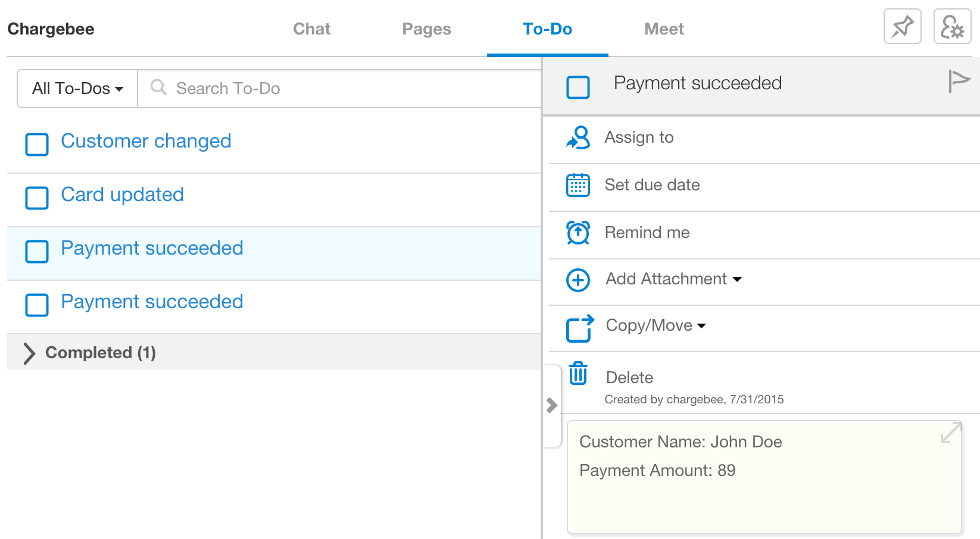Click the flag icon on task detail
980x539 pixels.
click(x=959, y=81)
